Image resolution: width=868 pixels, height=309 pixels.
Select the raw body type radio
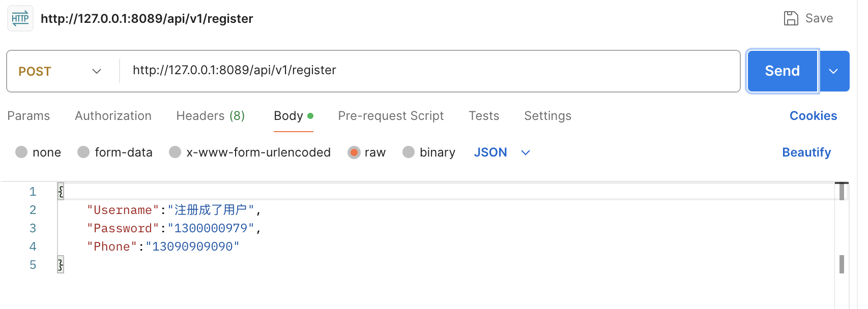pyautogui.click(x=354, y=152)
